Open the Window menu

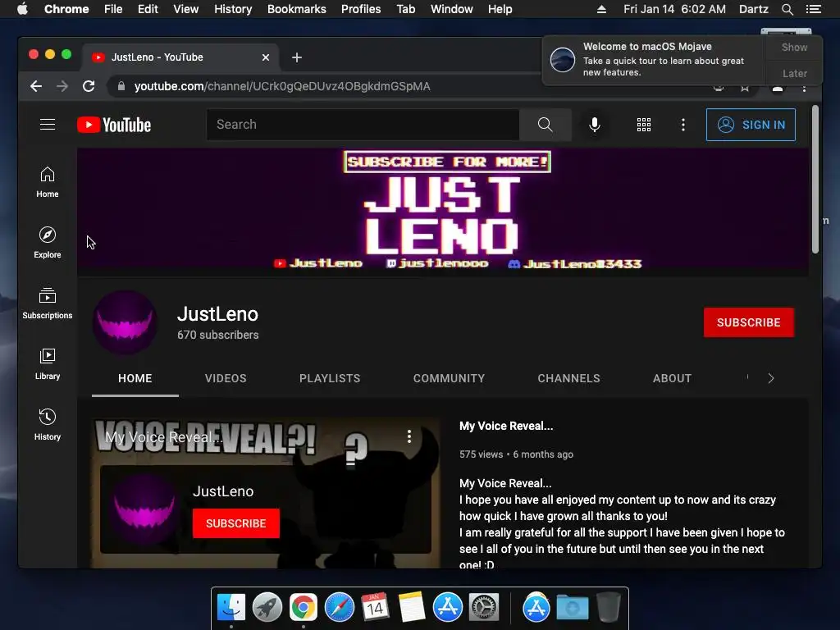[x=452, y=9]
